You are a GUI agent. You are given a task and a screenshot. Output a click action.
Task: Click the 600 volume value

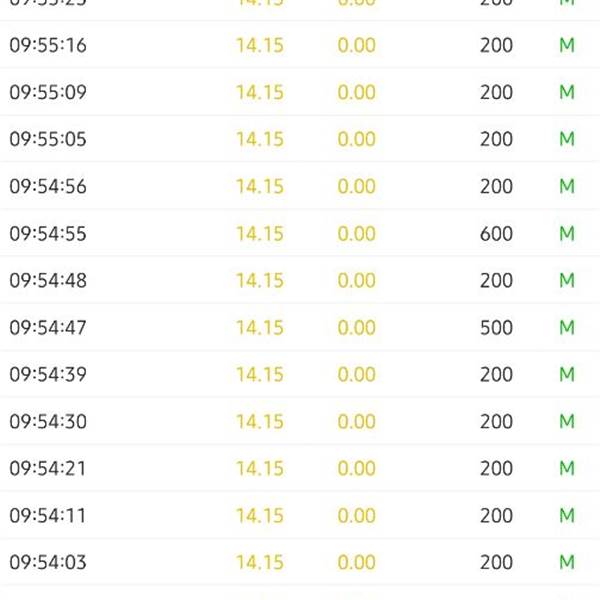coord(496,234)
